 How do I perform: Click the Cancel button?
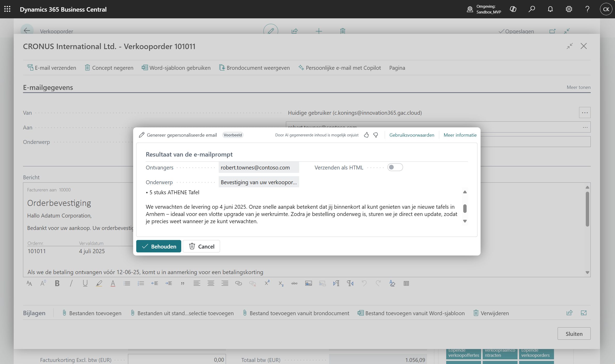(201, 246)
